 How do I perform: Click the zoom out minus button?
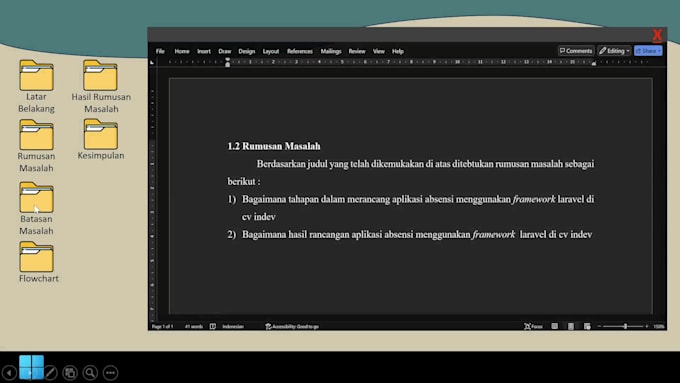599,326
